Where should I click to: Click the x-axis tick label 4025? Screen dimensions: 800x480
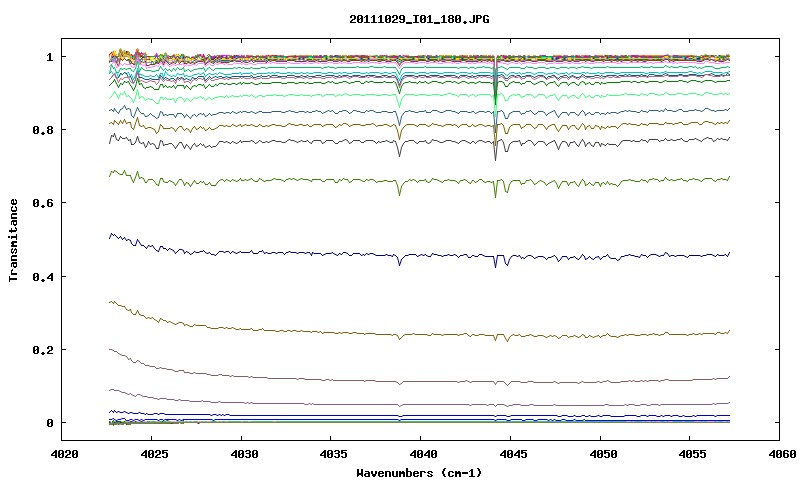tap(154, 454)
